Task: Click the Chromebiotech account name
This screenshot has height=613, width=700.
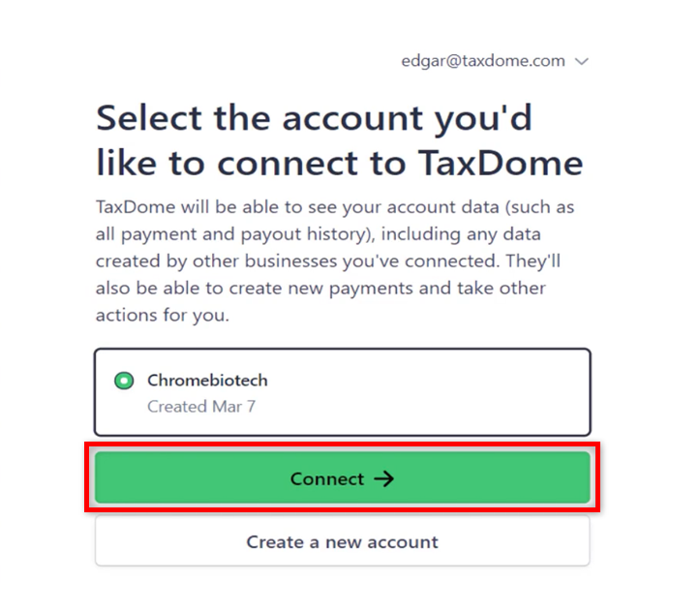Action: 207,381
